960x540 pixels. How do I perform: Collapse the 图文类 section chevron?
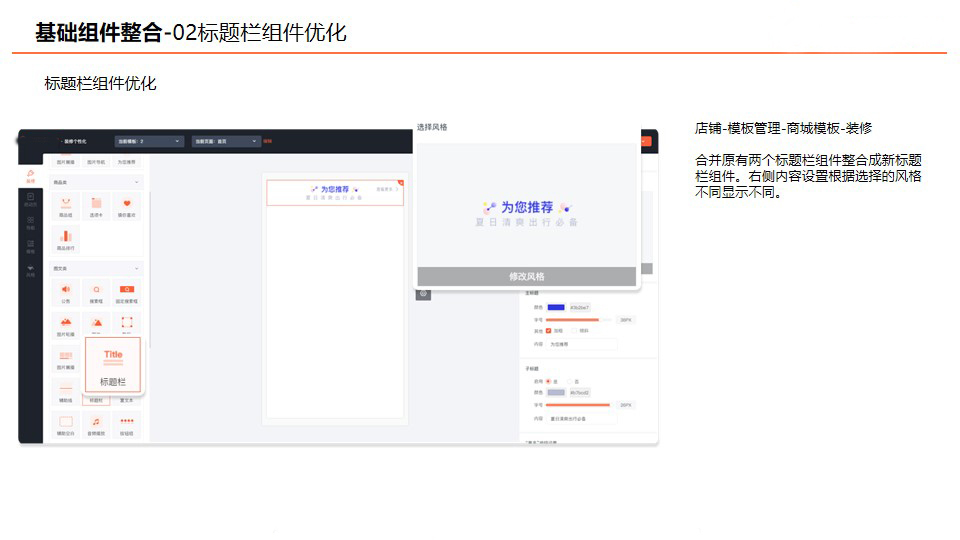coord(137,268)
